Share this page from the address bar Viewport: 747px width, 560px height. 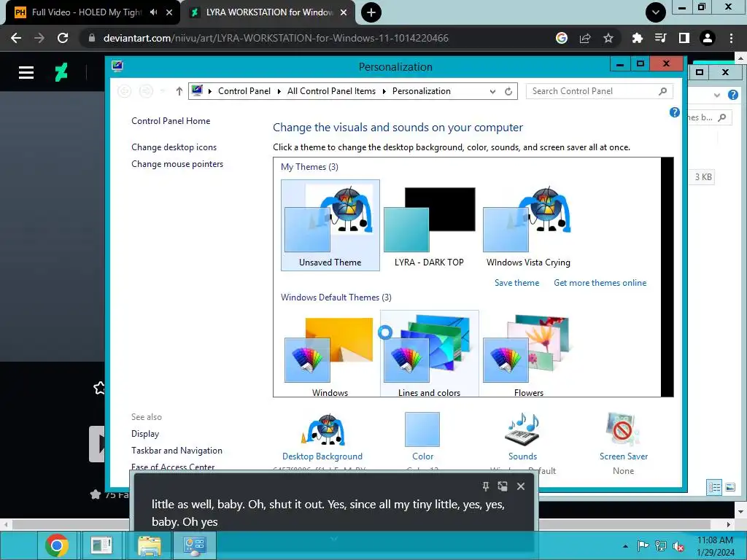coord(585,38)
